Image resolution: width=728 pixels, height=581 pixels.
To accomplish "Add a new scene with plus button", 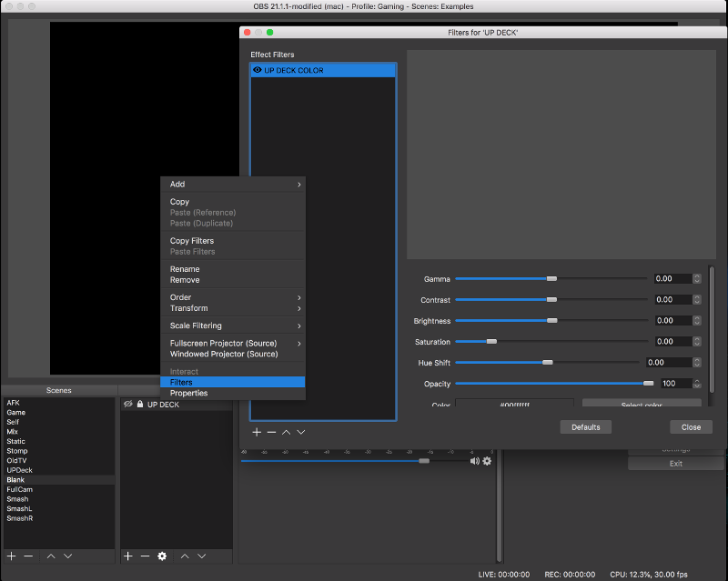I will 11,556.
